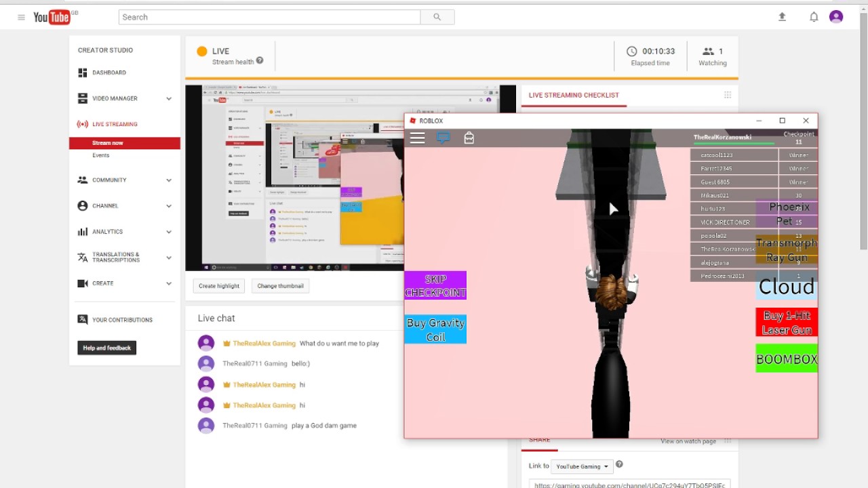Open the notifications bell
The width and height of the screenshot is (868, 488).
pos(814,17)
